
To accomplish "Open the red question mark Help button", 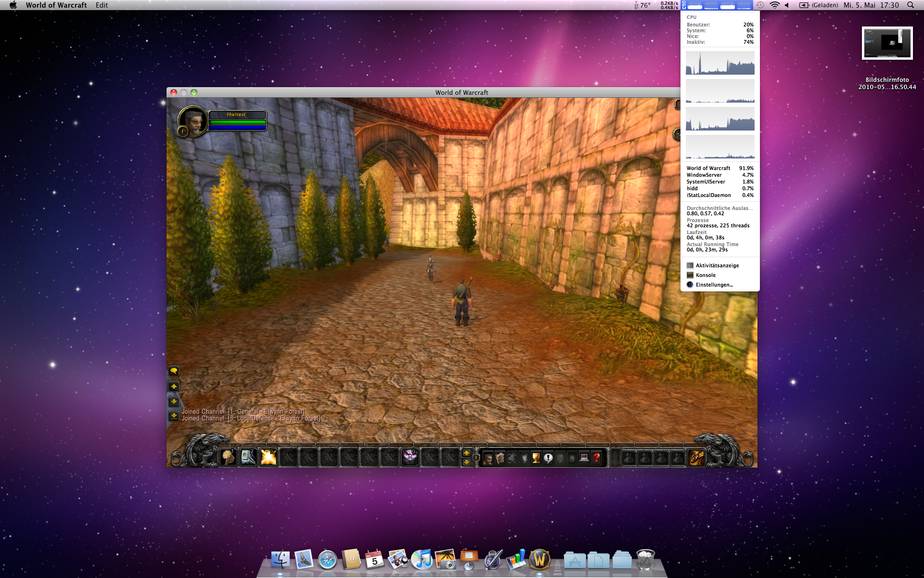I will pyautogui.click(x=596, y=458).
